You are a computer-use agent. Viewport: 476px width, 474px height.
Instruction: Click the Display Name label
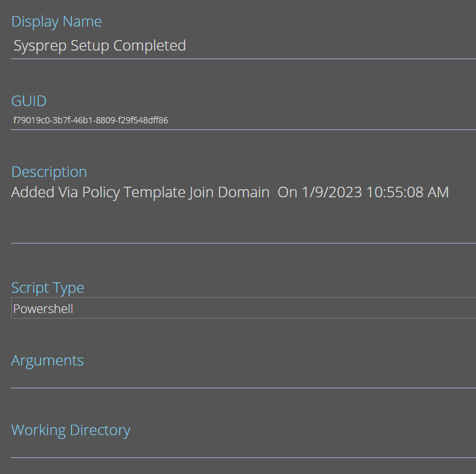(x=57, y=22)
